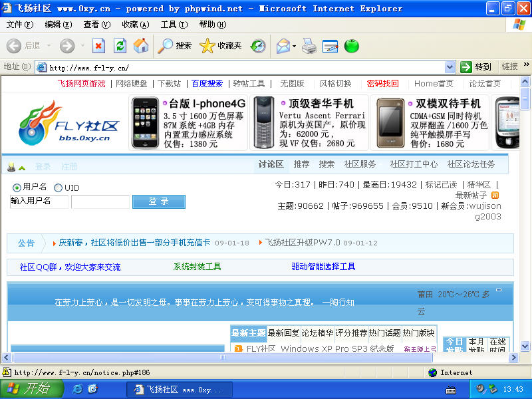Click the green apple toolbar icon

352,46
